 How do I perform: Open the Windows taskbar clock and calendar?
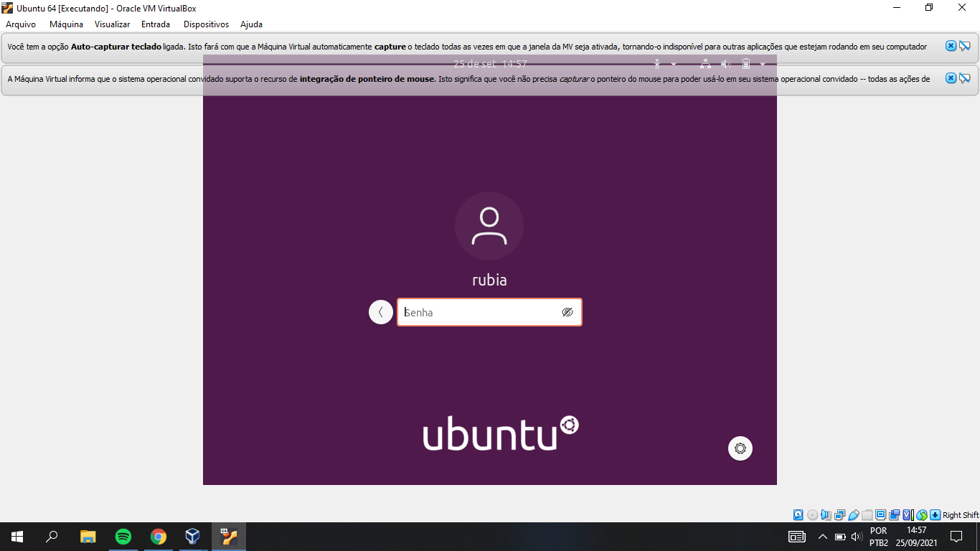917,537
